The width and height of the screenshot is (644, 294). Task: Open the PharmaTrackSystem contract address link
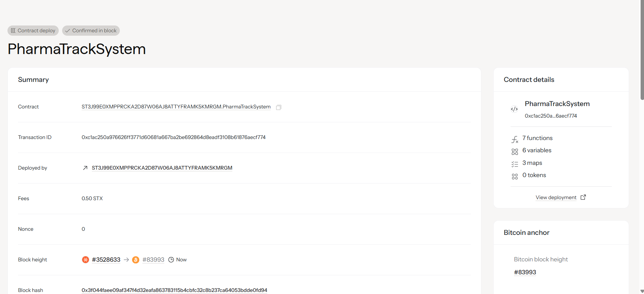pyautogui.click(x=176, y=107)
